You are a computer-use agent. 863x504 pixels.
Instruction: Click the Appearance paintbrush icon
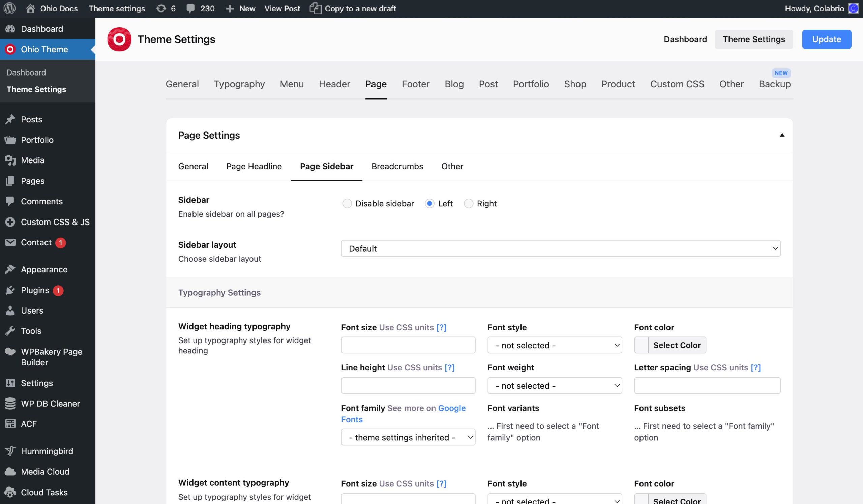coord(10,269)
